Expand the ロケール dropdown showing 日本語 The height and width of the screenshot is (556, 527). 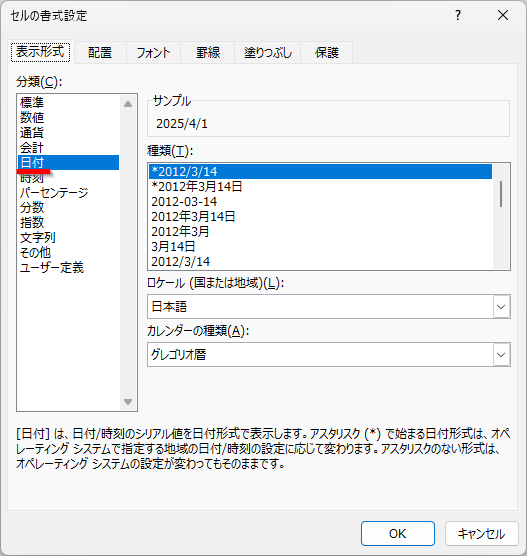tap(501, 306)
